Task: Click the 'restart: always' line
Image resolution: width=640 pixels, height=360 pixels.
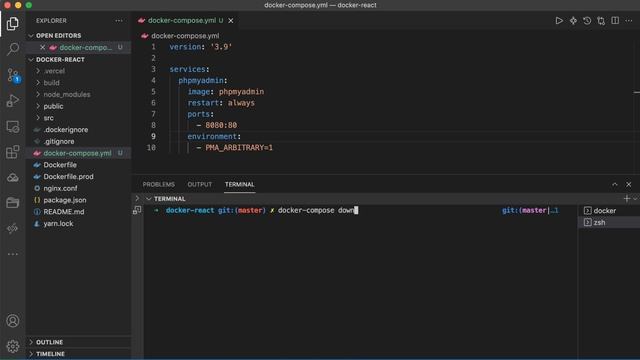Action: pyautogui.click(x=221, y=103)
